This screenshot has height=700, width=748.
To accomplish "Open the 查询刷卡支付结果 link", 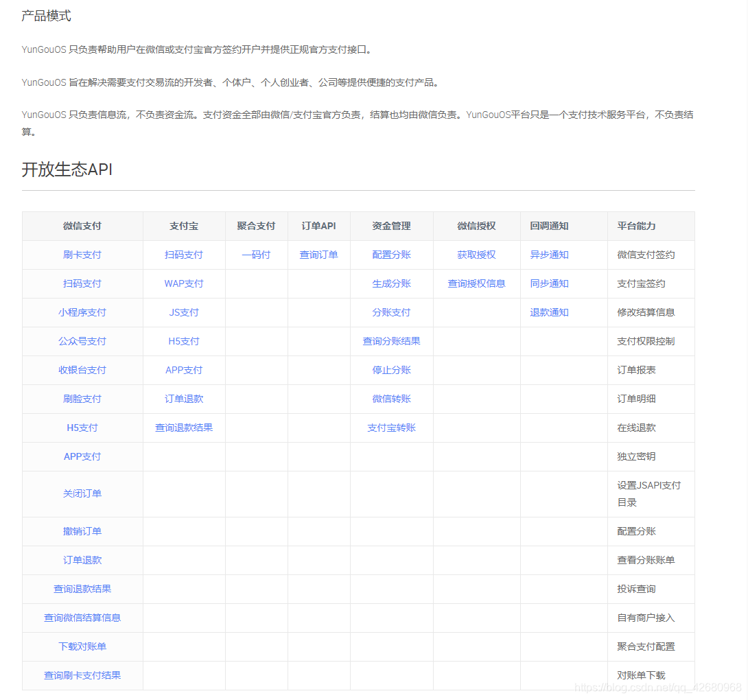I will click(82, 675).
